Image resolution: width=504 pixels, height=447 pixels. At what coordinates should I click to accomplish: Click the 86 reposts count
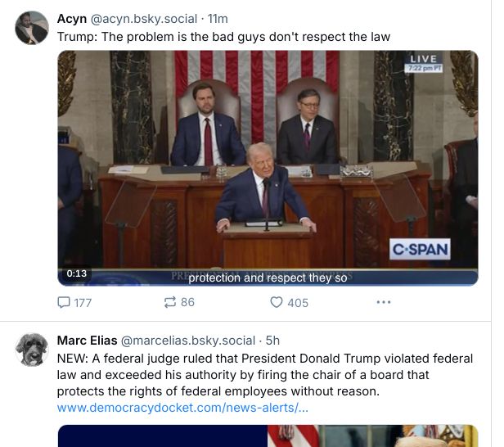187,302
